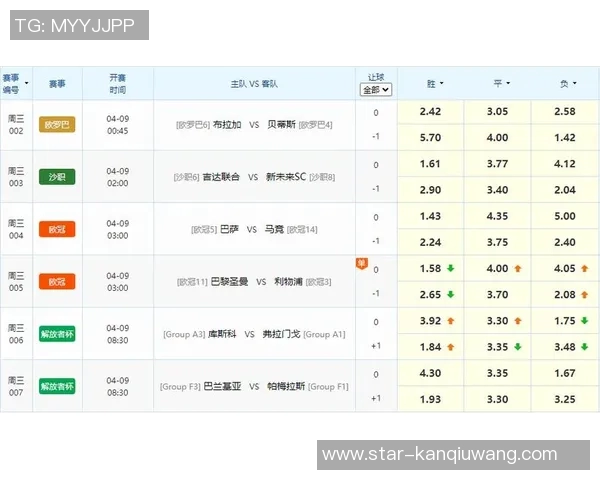This screenshot has width=600, height=480.
Task: Open away team 利物浦 link
Action: (288, 282)
